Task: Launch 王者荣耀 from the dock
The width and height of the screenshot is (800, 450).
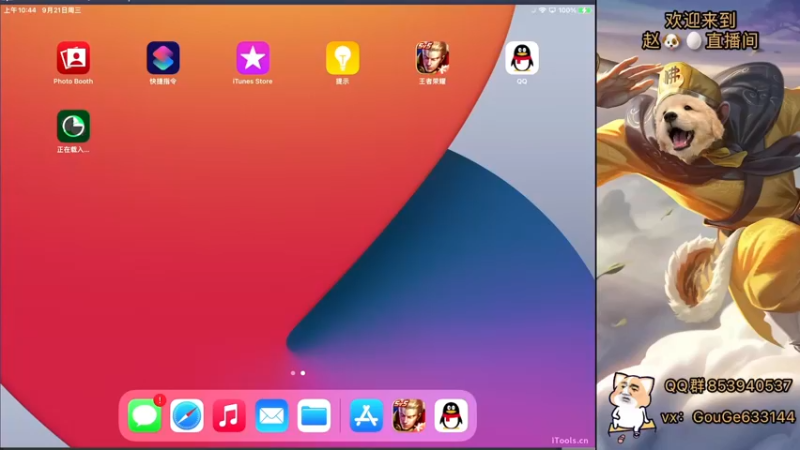Action: pyautogui.click(x=409, y=416)
